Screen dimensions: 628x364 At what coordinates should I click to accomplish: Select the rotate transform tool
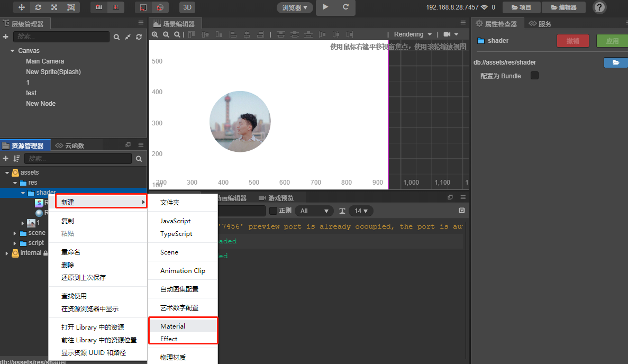38,7
